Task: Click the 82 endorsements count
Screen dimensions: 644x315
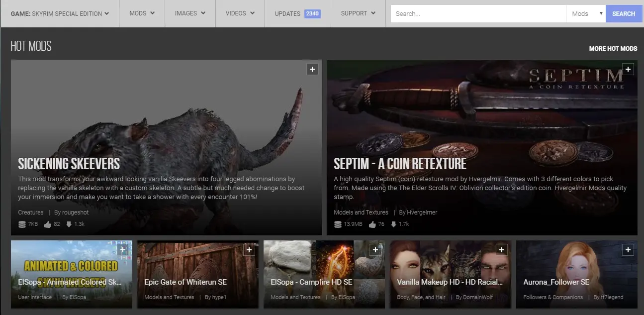Action: (x=57, y=224)
